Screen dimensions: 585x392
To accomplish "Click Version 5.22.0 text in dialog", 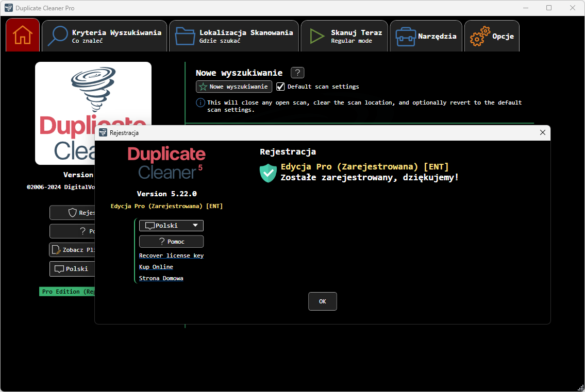I will pos(166,194).
